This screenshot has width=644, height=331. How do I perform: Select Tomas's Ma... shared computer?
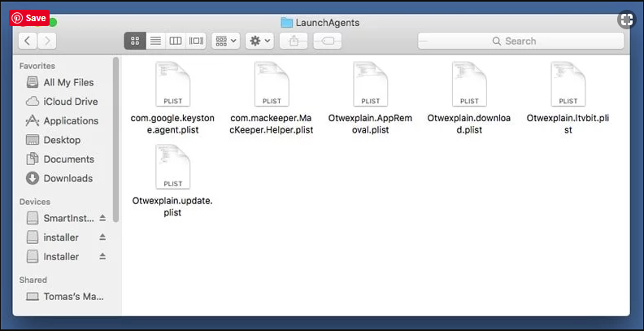click(65, 296)
